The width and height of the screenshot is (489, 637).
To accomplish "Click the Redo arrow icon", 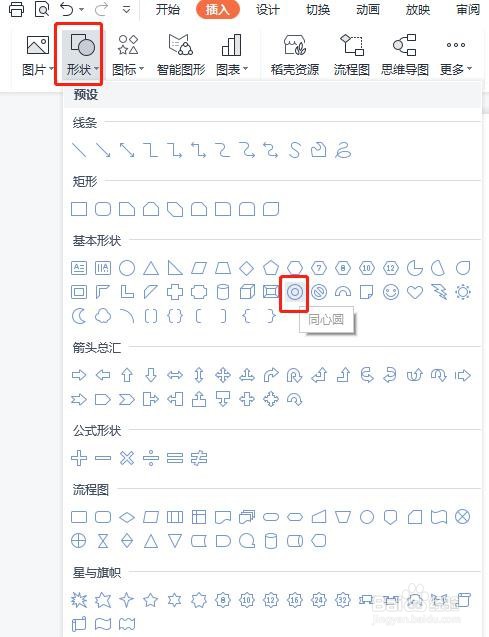I will (102, 9).
